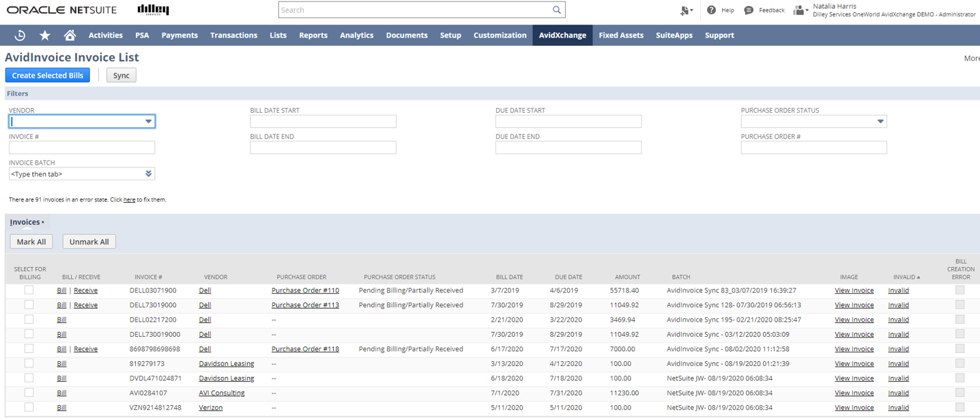Open the Davidson Leasing vendor link for 819279173
Image resolution: width=980 pixels, height=420 pixels.
pyautogui.click(x=227, y=363)
